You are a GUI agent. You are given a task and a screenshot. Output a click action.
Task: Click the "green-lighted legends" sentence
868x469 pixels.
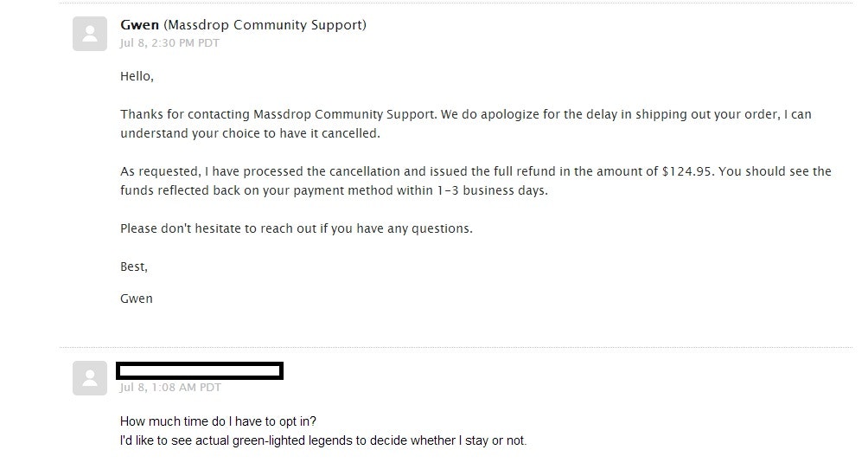click(322, 440)
